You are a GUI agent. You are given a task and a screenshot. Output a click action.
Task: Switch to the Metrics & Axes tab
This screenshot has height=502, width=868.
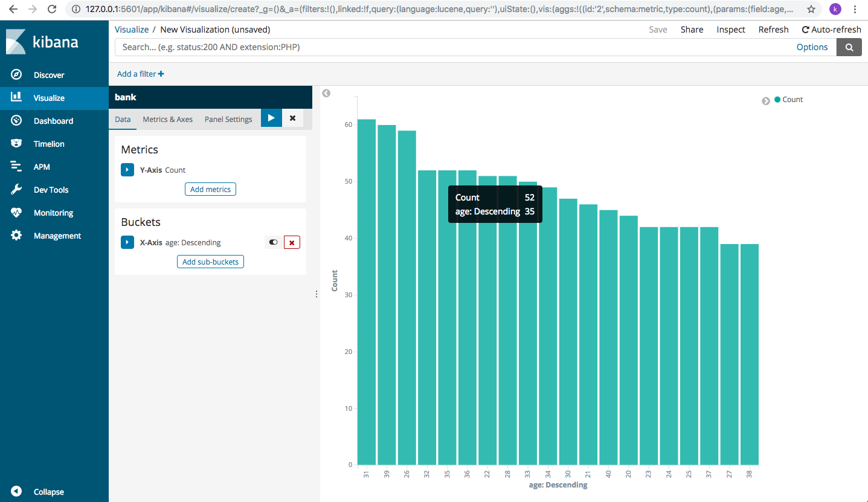167,119
